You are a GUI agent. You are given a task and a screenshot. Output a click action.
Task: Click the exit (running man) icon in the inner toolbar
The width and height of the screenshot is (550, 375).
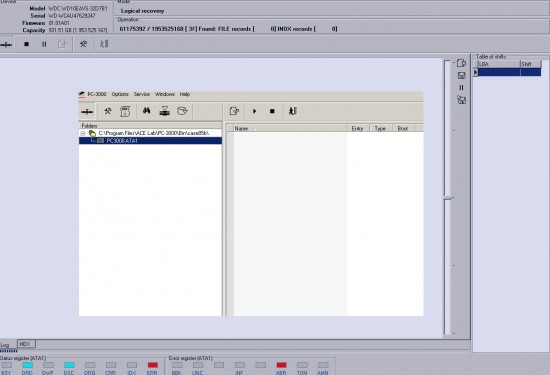coord(293,111)
